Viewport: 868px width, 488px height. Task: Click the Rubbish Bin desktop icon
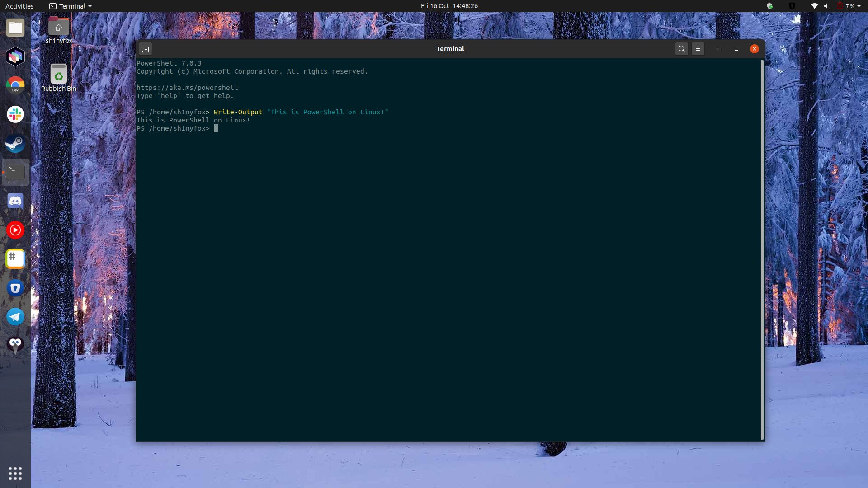(x=58, y=76)
